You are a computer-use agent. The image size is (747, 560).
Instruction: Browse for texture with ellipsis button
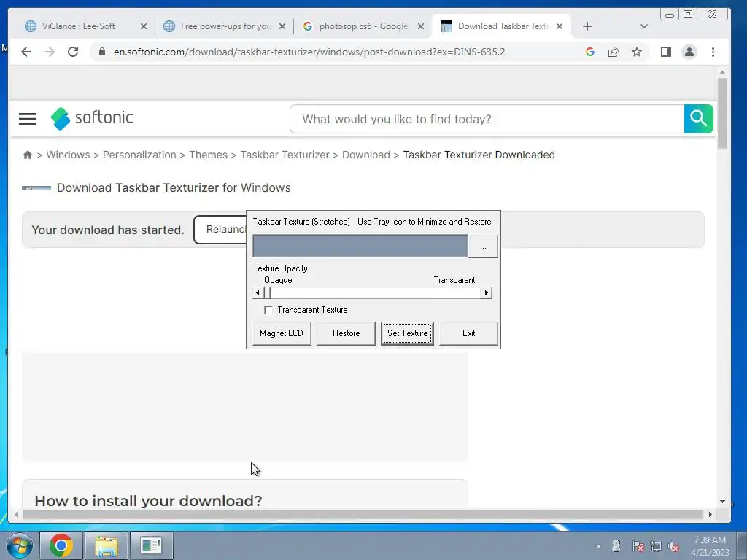pyautogui.click(x=483, y=246)
